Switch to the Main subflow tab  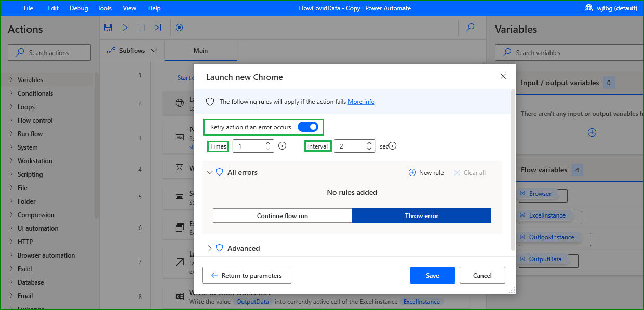pyautogui.click(x=200, y=51)
